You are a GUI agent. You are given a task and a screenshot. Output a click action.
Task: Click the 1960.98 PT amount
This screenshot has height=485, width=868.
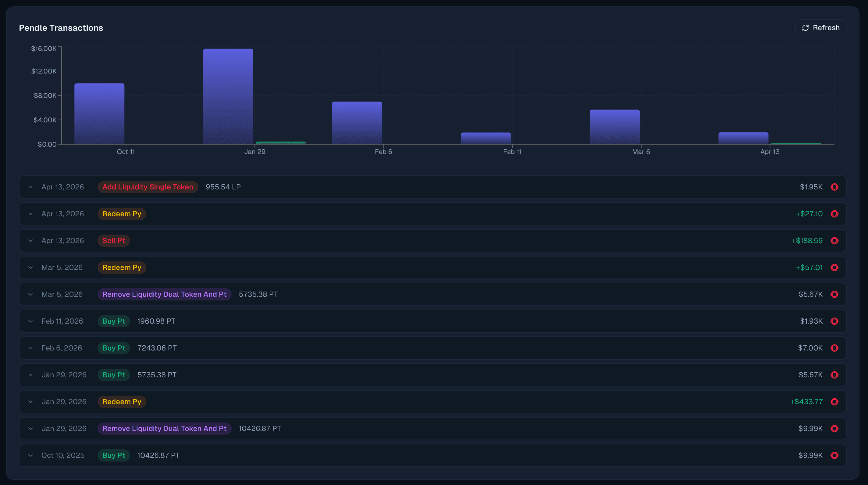click(x=156, y=321)
